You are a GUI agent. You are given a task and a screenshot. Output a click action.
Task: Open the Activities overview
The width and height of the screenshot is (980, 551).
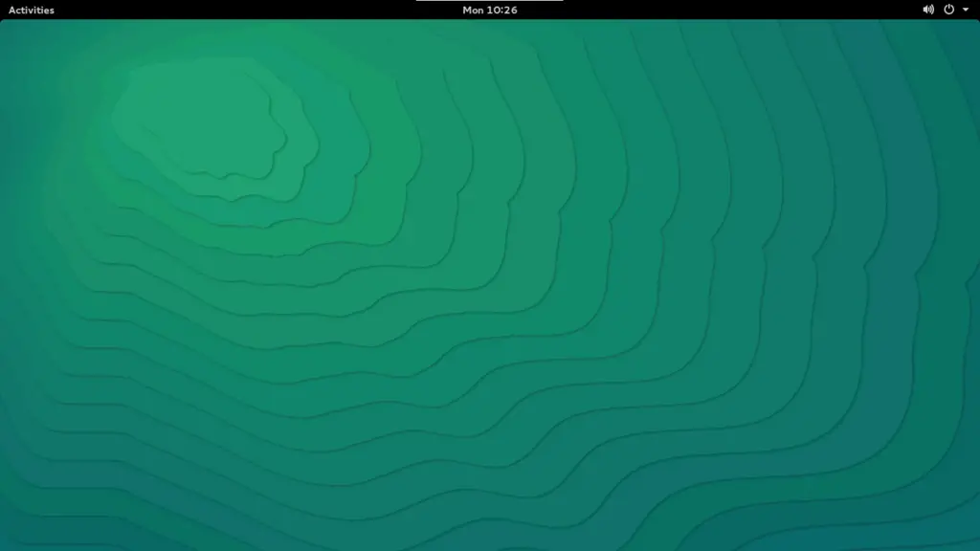32,10
